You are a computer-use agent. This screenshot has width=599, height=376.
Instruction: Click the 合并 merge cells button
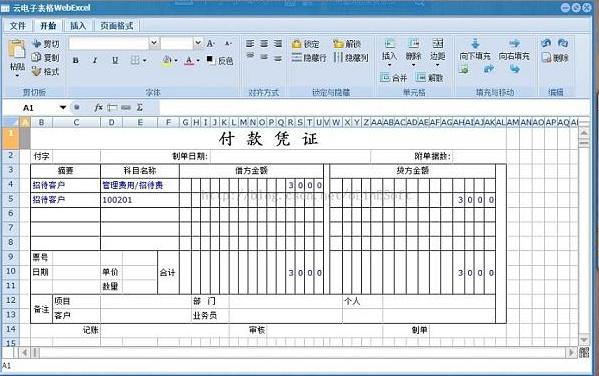393,78
